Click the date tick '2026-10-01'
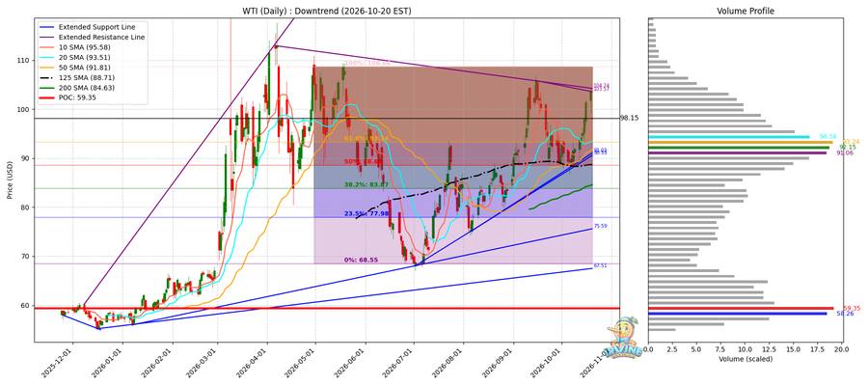This screenshot has width=868, height=386. 547,363
